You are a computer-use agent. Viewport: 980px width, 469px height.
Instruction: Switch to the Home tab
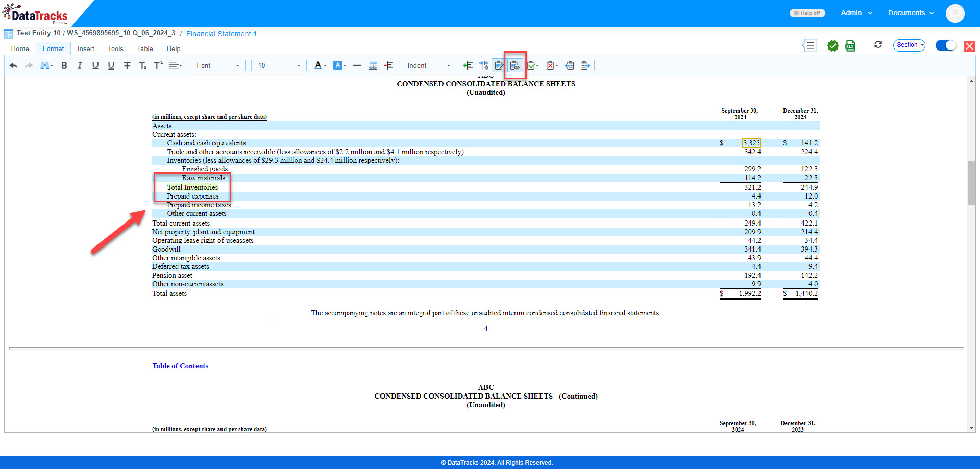20,49
